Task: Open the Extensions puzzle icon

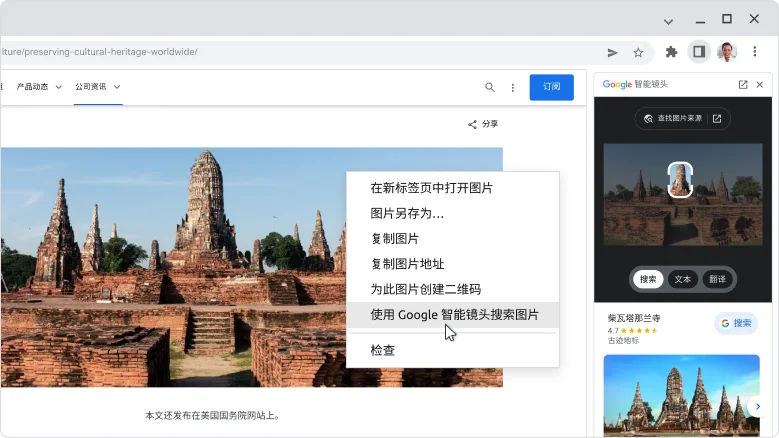Action: [x=671, y=52]
